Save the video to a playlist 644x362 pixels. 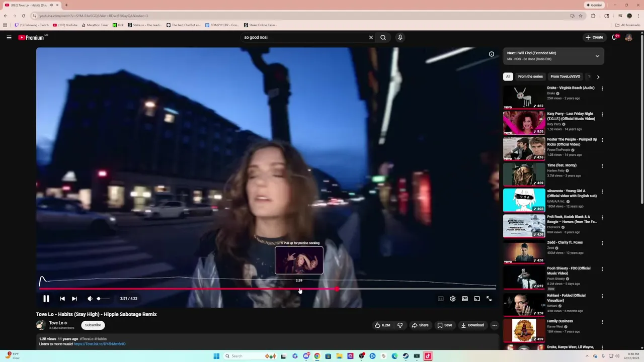(444, 325)
